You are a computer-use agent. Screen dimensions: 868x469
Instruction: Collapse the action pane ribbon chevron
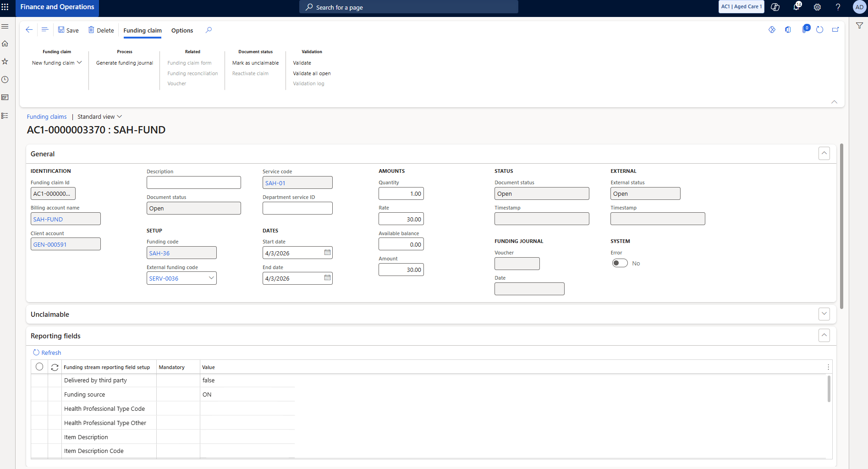tap(834, 102)
